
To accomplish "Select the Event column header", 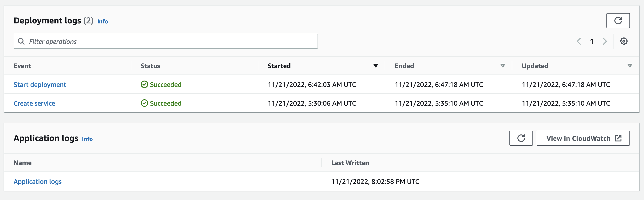I will (x=23, y=66).
